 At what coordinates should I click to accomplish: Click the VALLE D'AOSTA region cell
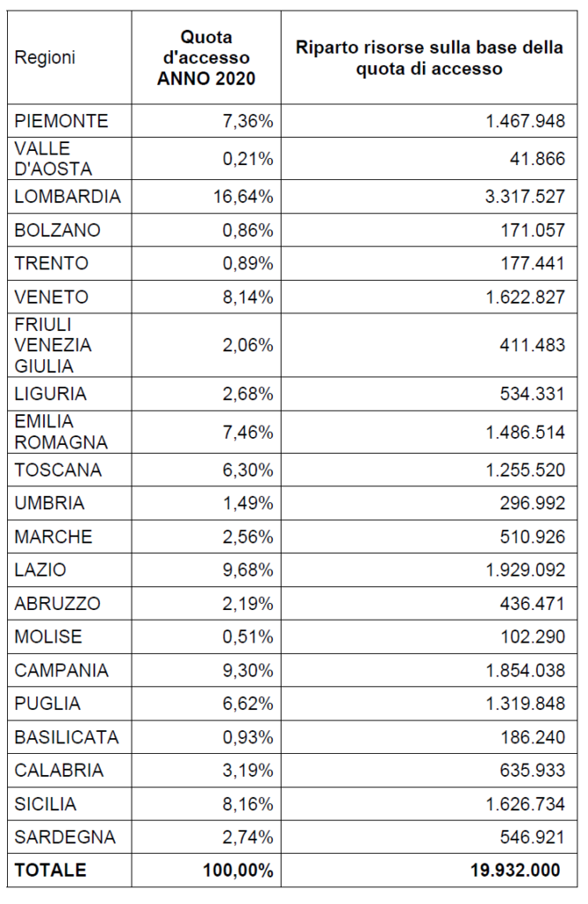(53, 158)
